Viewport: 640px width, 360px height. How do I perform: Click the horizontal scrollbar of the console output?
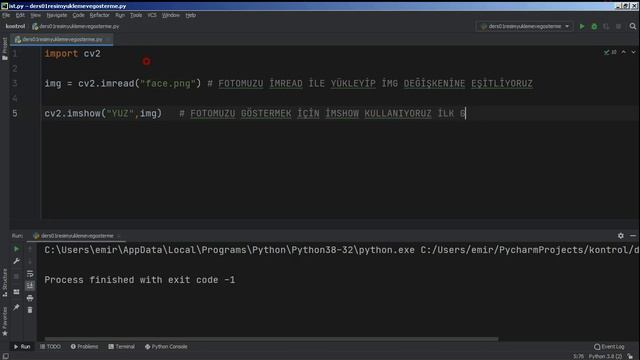[271, 339]
